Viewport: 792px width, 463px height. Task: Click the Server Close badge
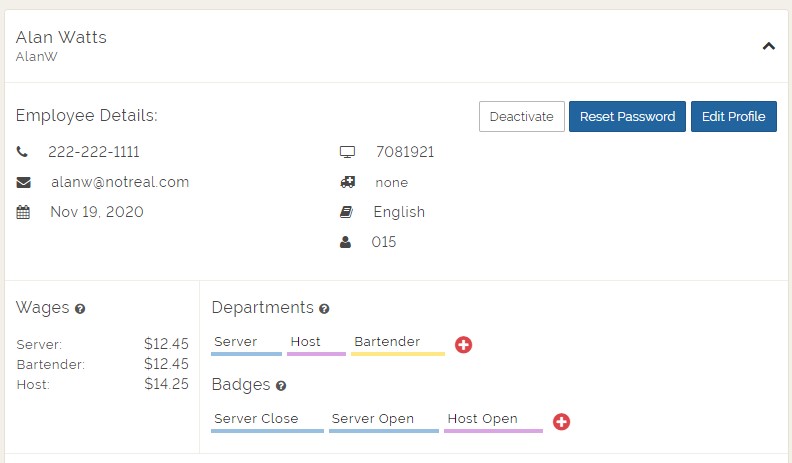click(x=267, y=420)
